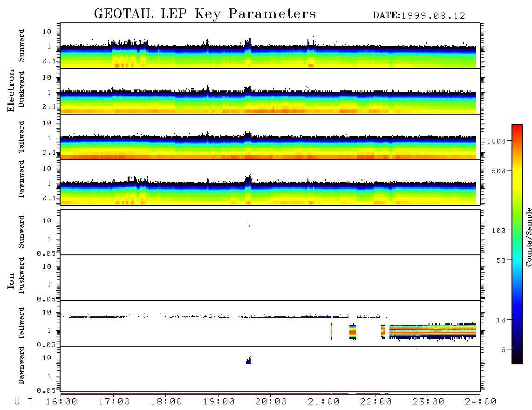Click the "0.05" tick of Ion Sunward panel
The width and height of the screenshot is (532, 410).
[46, 253]
